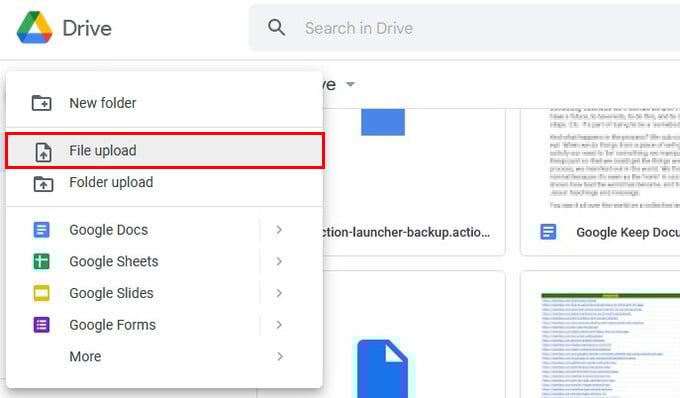Focus the Search in Drive field

[464, 28]
